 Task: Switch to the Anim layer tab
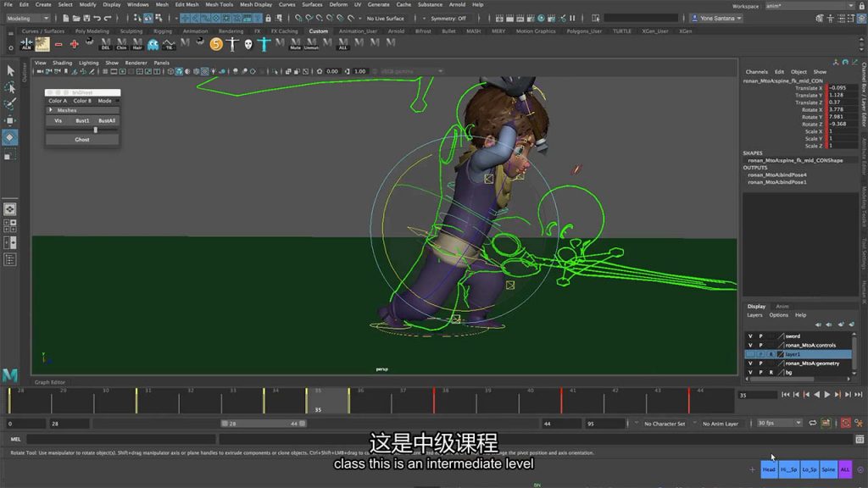pos(782,307)
